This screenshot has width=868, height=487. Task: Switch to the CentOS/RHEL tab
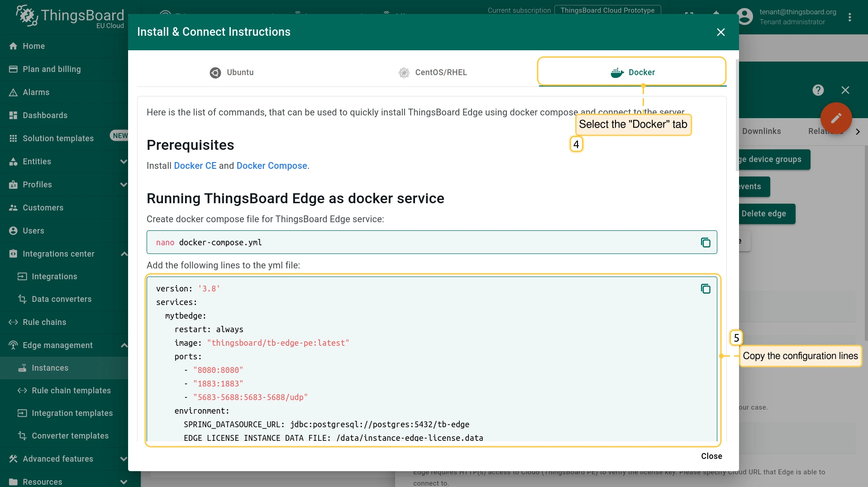tap(432, 72)
